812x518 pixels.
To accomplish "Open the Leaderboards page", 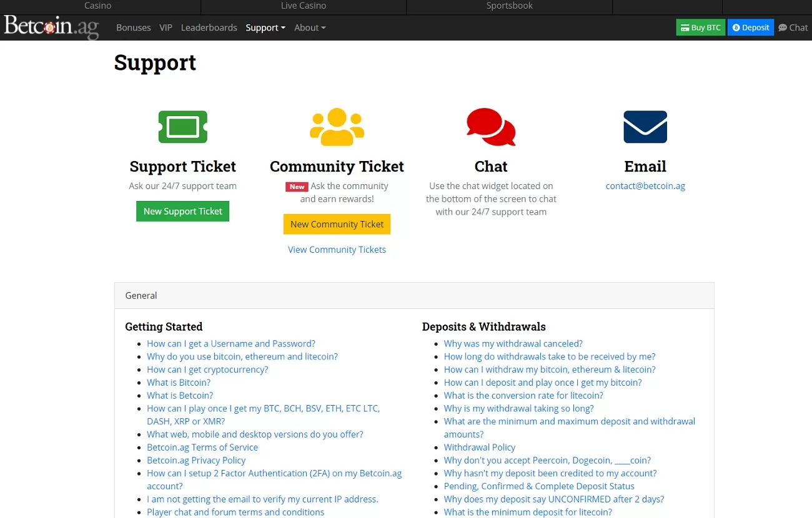I will 209,27.
